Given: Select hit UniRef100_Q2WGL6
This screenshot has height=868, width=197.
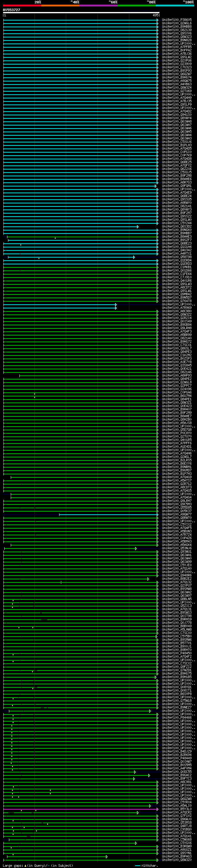Looking at the screenshot, I should (176, 23).
